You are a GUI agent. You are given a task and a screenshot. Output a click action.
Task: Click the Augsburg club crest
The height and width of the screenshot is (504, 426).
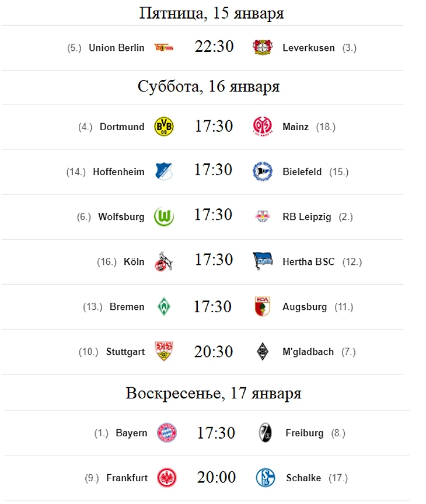point(262,306)
